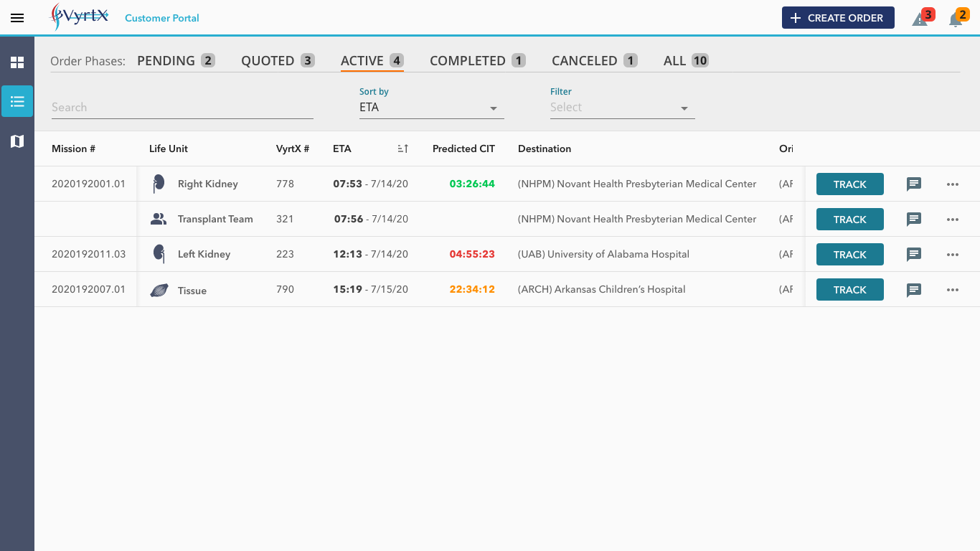Open chat messages for Left Kidney row
Image resolution: width=980 pixels, height=551 pixels.
[914, 255]
